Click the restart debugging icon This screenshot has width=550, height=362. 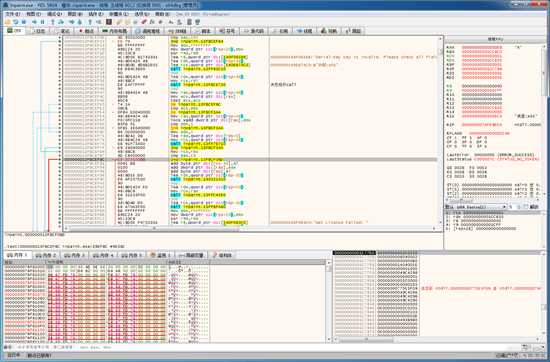(16, 22)
